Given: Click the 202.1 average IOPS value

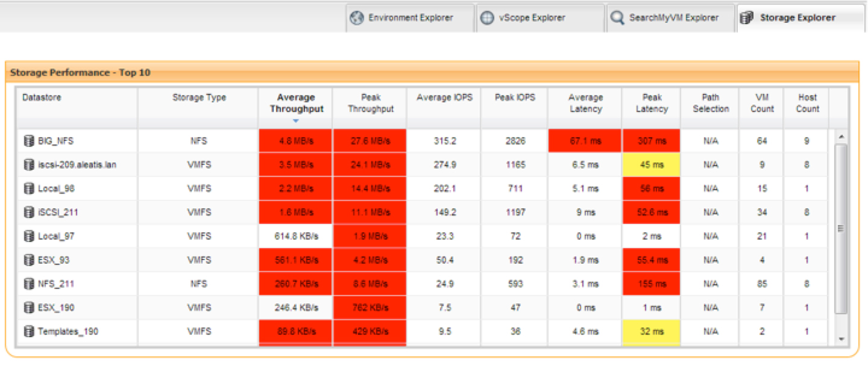Looking at the screenshot, I should [x=445, y=188].
